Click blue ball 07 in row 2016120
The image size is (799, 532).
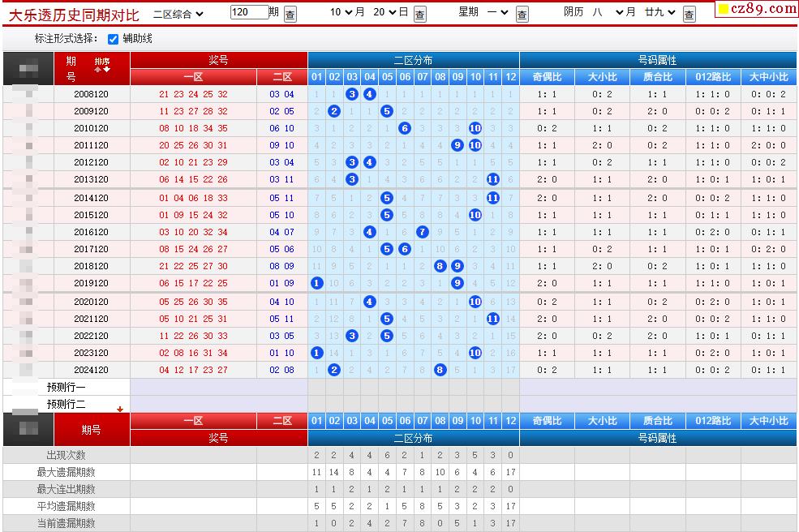(x=422, y=232)
